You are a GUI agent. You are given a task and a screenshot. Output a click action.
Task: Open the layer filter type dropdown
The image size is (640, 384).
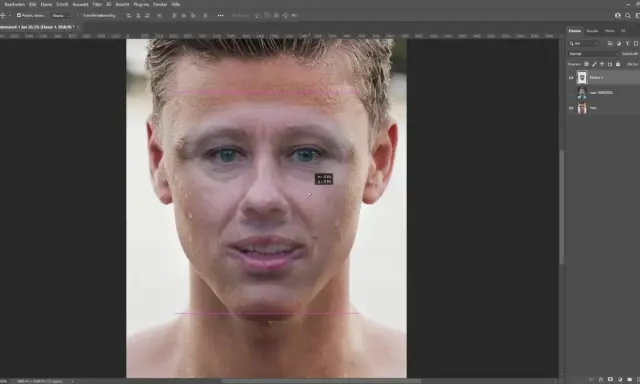coord(584,43)
